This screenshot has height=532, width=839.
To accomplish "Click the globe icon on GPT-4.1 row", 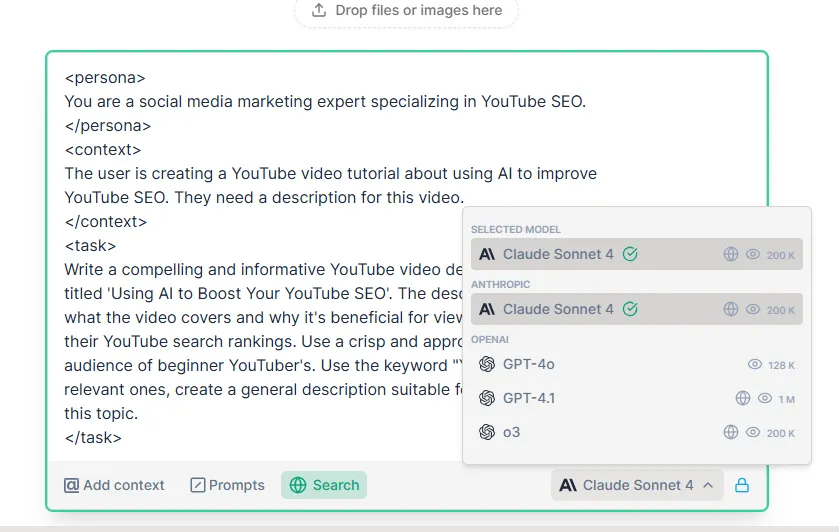I will click(x=743, y=398).
